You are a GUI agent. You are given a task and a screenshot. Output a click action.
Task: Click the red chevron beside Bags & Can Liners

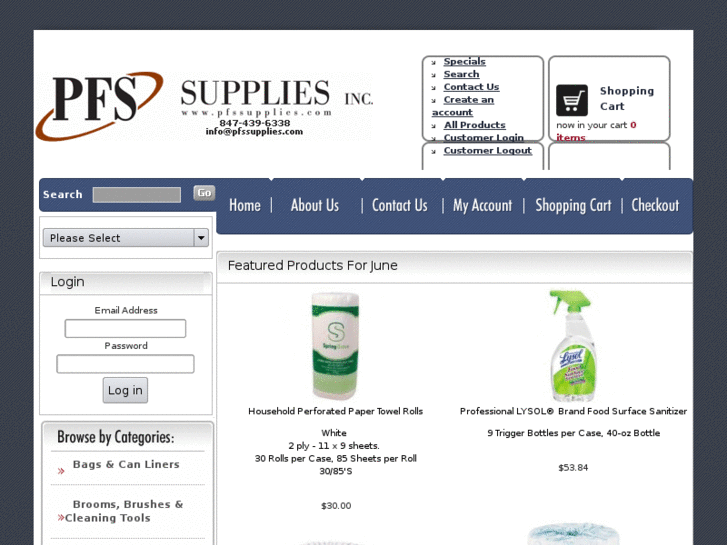click(x=61, y=471)
